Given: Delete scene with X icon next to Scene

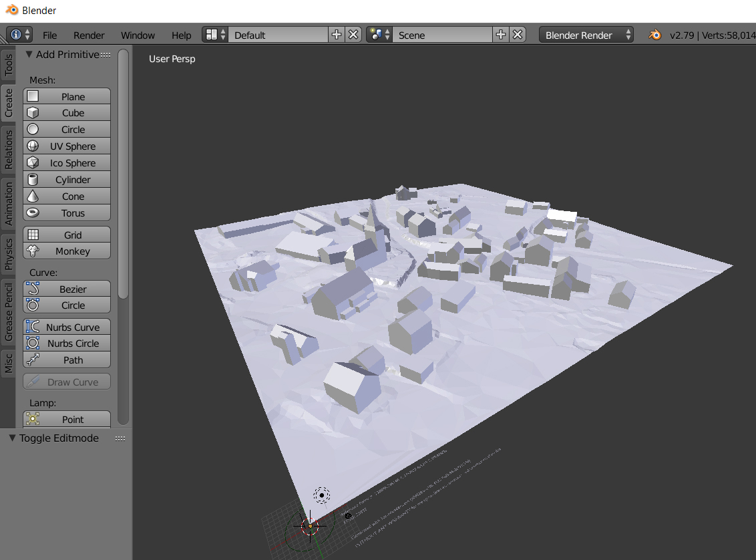Looking at the screenshot, I should point(518,35).
